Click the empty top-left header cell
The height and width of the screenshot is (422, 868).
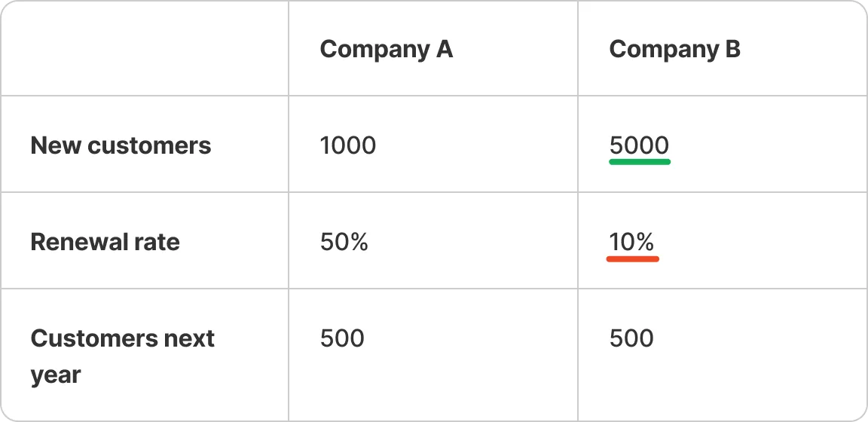tap(145, 48)
